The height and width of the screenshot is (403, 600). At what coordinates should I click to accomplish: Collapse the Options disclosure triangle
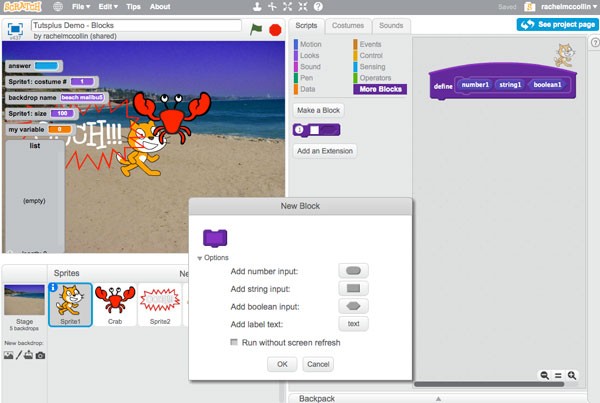pos(199,258)
